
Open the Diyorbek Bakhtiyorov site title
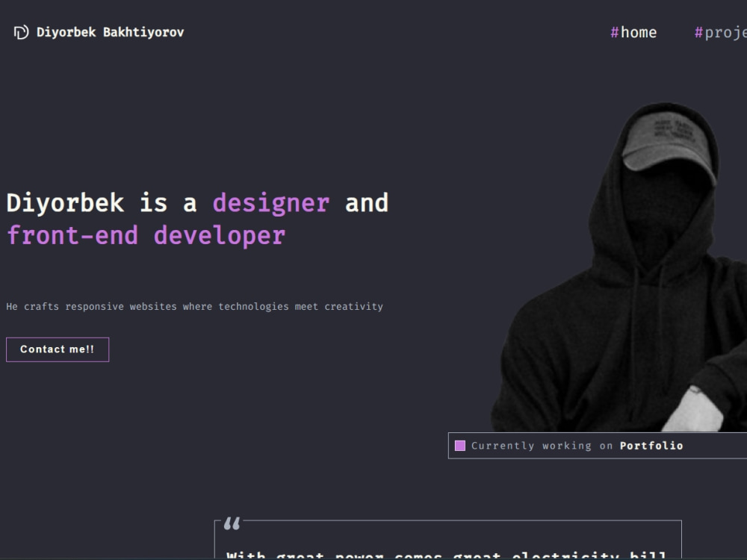click(x=110, y=32)
